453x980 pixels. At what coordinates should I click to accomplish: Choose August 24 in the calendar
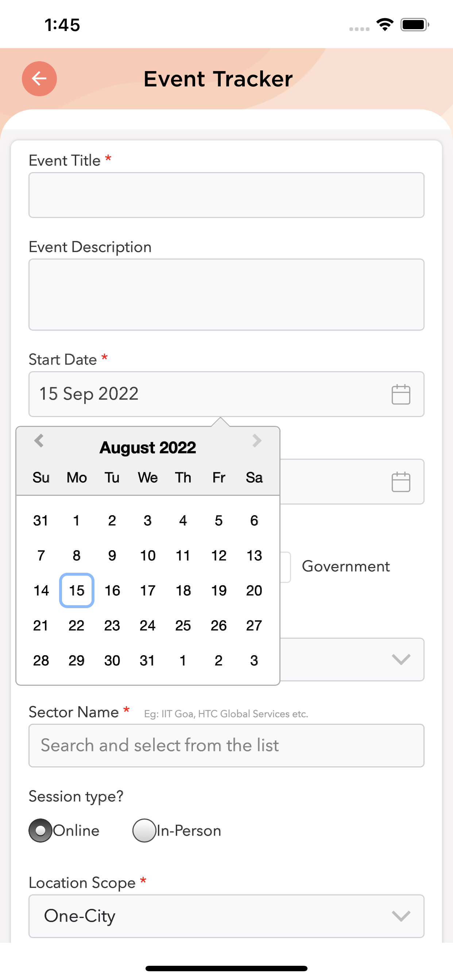pyautogui.click(x=147, y=625)
